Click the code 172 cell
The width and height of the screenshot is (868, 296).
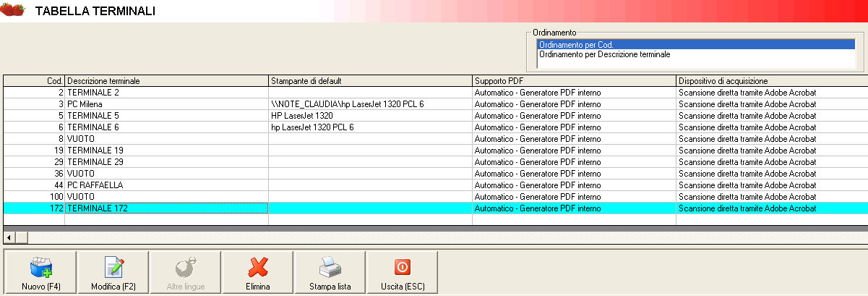tap(34, 208)
